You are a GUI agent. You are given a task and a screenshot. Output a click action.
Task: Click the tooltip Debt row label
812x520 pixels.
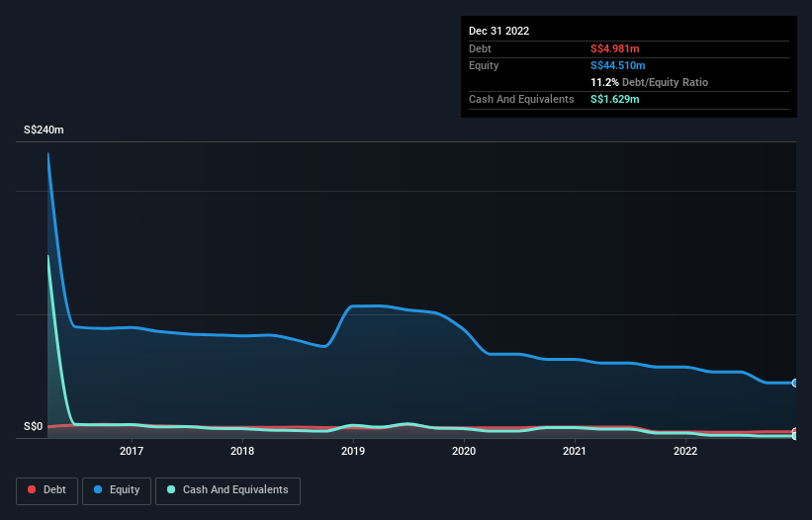(x=480, y=48)
